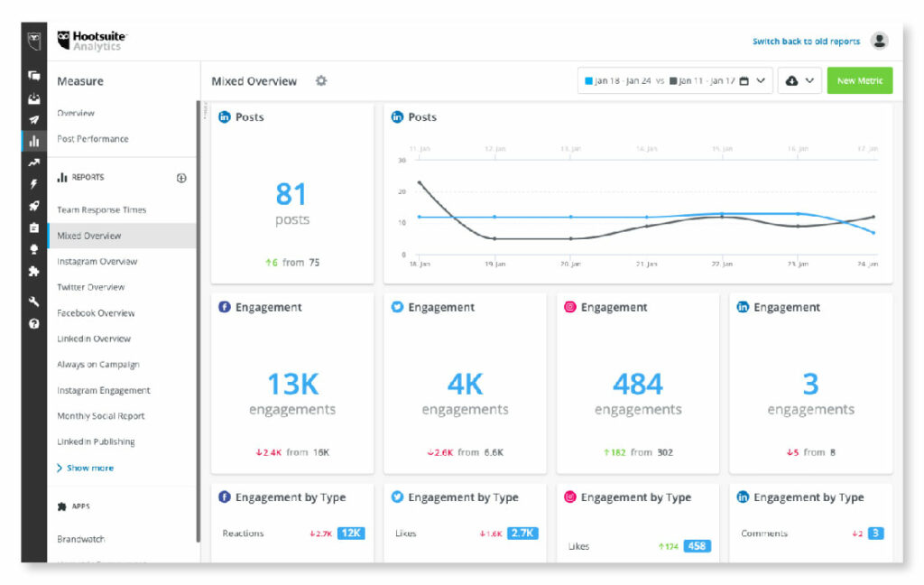This screenshot has width=924, height=585.
Task: Open the Team Response Times report
Action: [x=101, y=209]
